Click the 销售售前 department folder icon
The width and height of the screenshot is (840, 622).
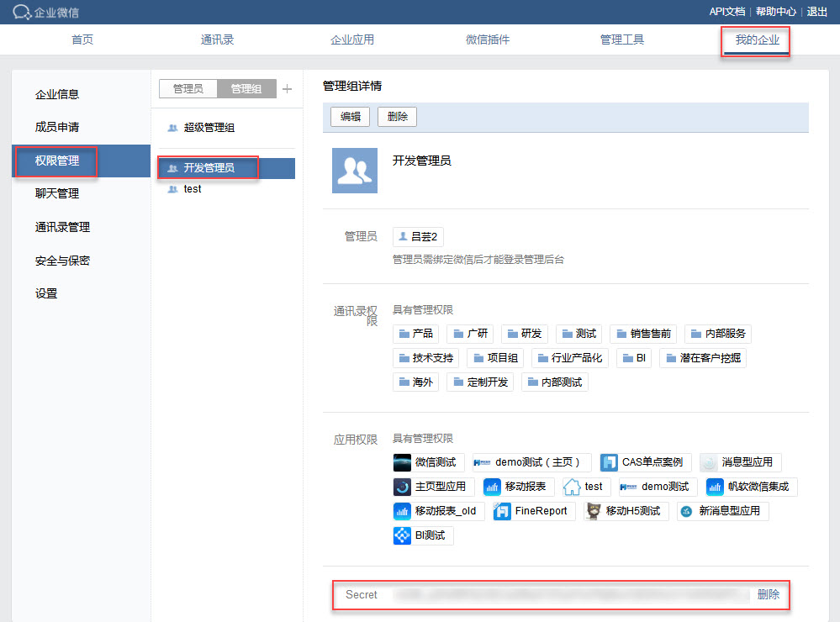[622, 334]
